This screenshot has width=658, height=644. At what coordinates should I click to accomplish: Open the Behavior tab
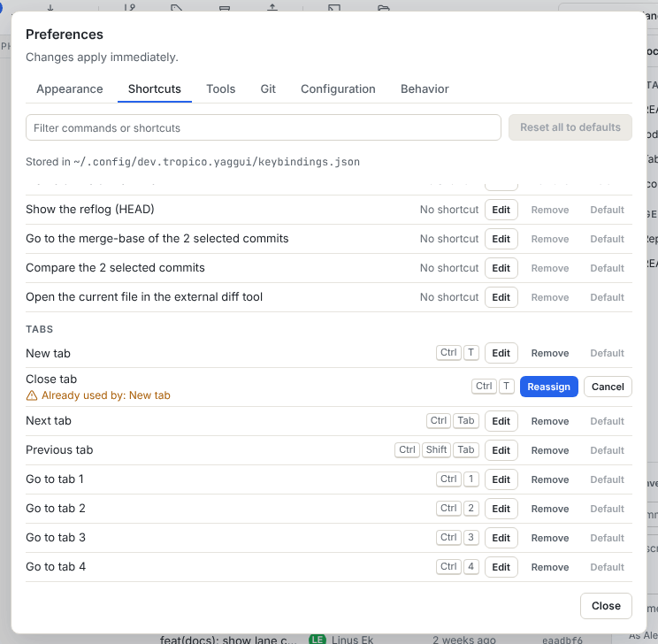point(425,89)
